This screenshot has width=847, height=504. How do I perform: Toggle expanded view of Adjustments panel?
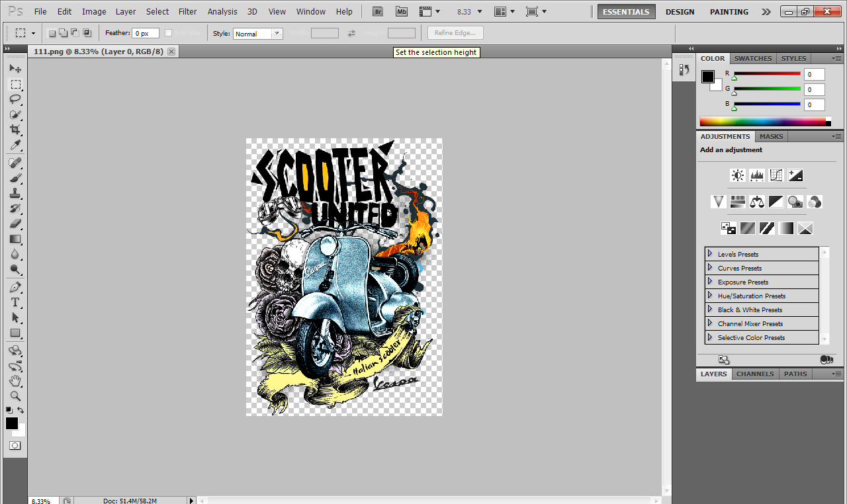pos(724,360)
